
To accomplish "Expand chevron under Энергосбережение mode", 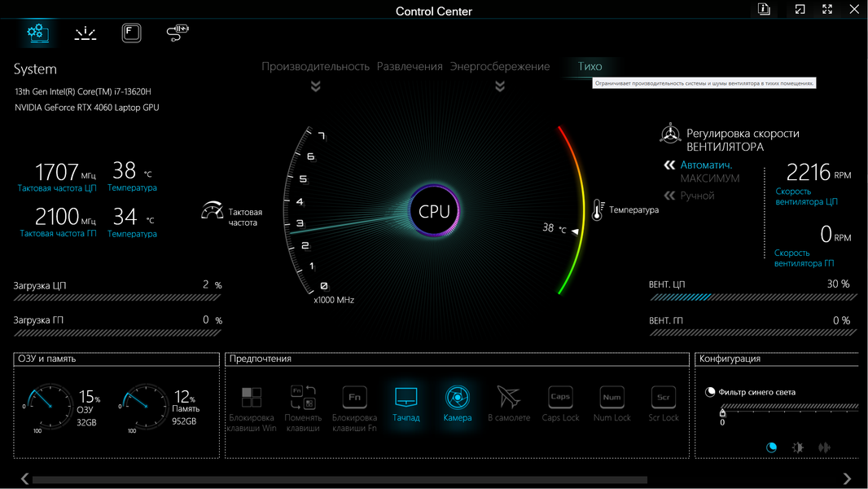I will (500, 86).
